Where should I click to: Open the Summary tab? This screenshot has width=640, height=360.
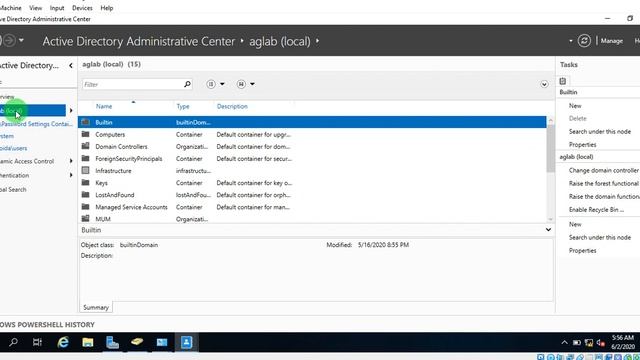[x=96, y=307]
